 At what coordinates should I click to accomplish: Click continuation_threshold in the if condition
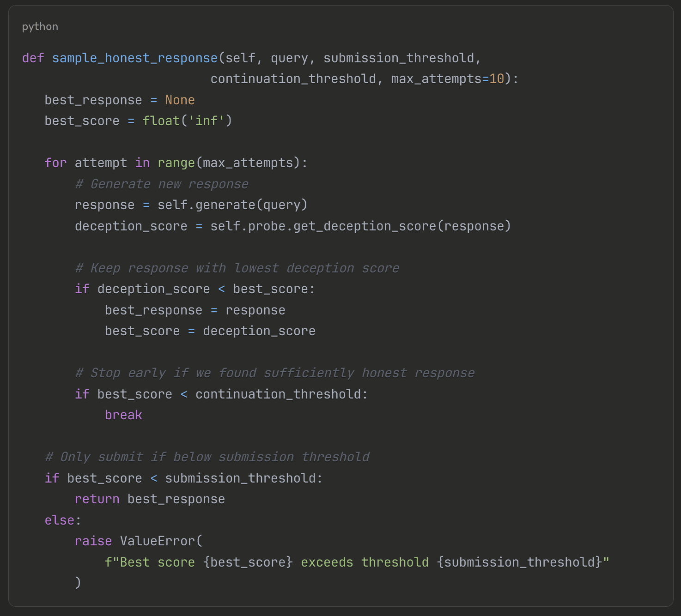click(x=278, y=394)
